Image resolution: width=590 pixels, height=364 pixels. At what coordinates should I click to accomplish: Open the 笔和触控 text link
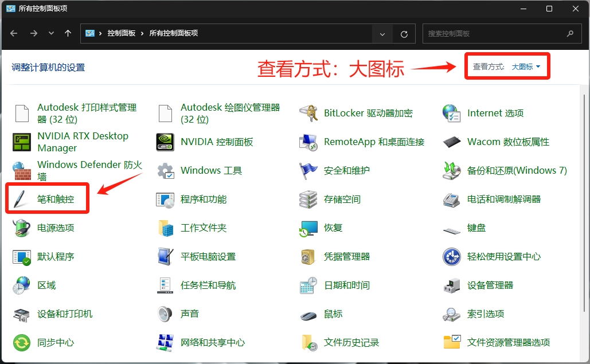tap(56, 199)
